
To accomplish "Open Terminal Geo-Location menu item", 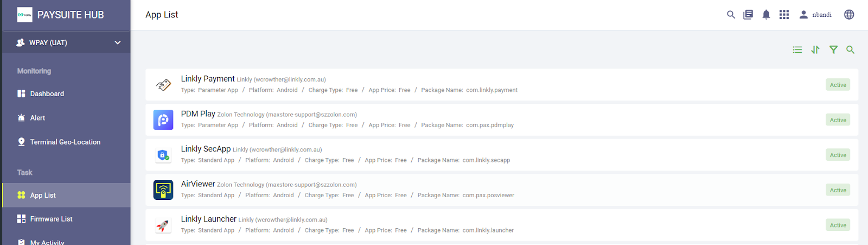I will coord(66,142).
